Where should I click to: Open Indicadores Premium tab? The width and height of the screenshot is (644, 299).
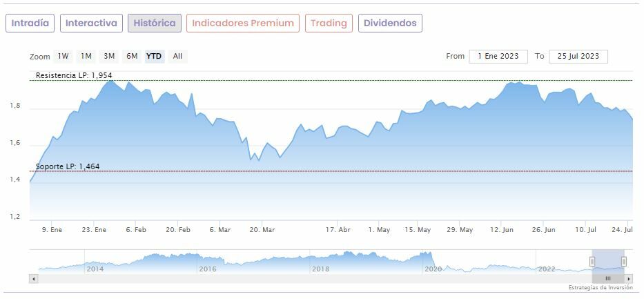tap(243, 23)
